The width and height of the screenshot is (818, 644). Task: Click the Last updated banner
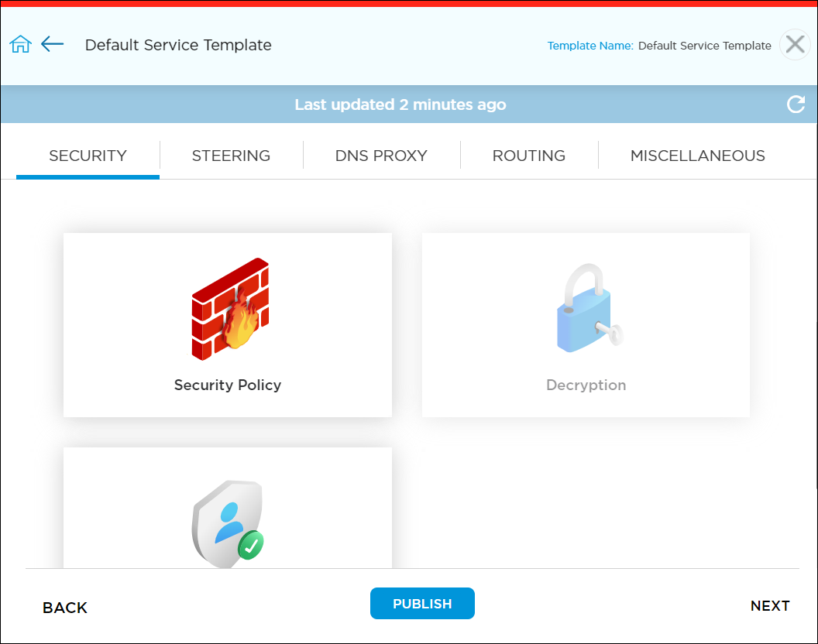pyautogui.click(x=400, y=104)
